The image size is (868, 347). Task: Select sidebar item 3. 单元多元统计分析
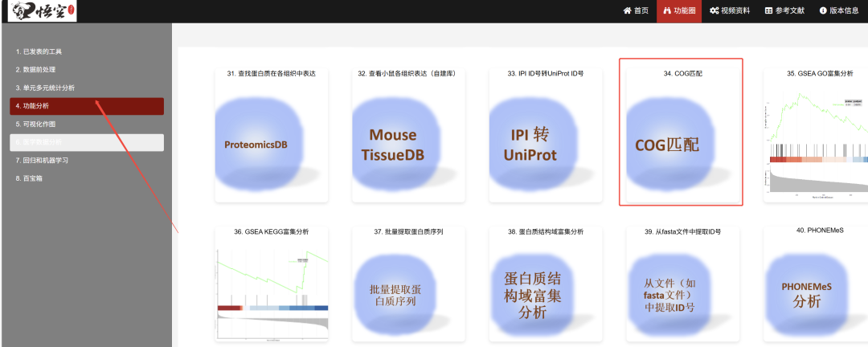click(87, 88)
